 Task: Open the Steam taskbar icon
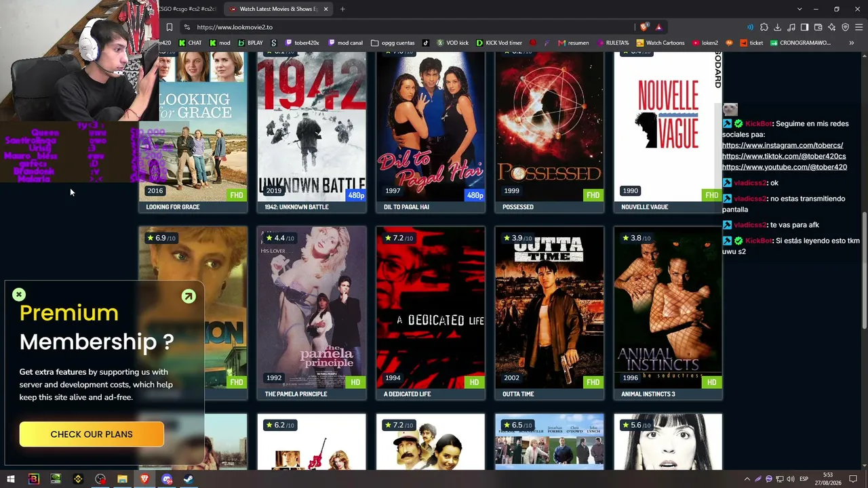tap(189, 479)
